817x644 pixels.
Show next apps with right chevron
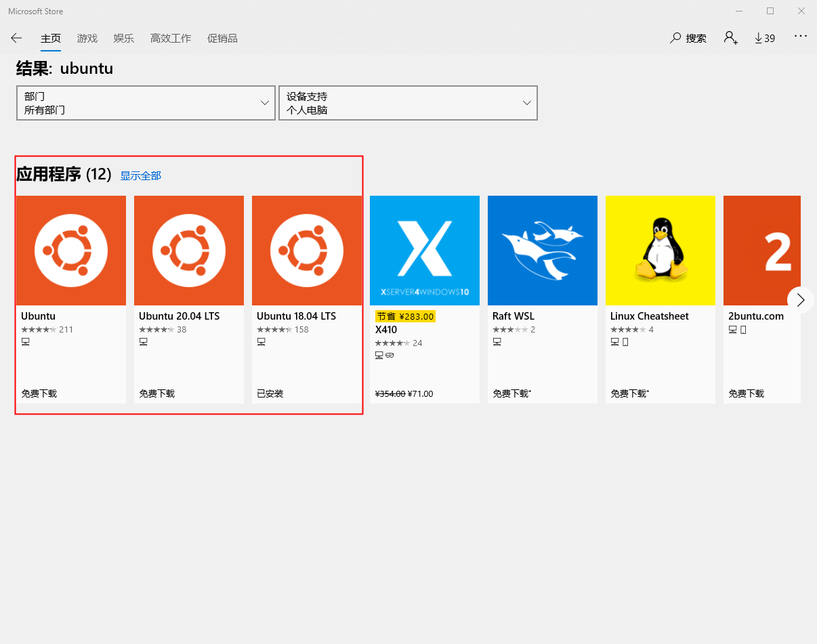tap(801, 299)
